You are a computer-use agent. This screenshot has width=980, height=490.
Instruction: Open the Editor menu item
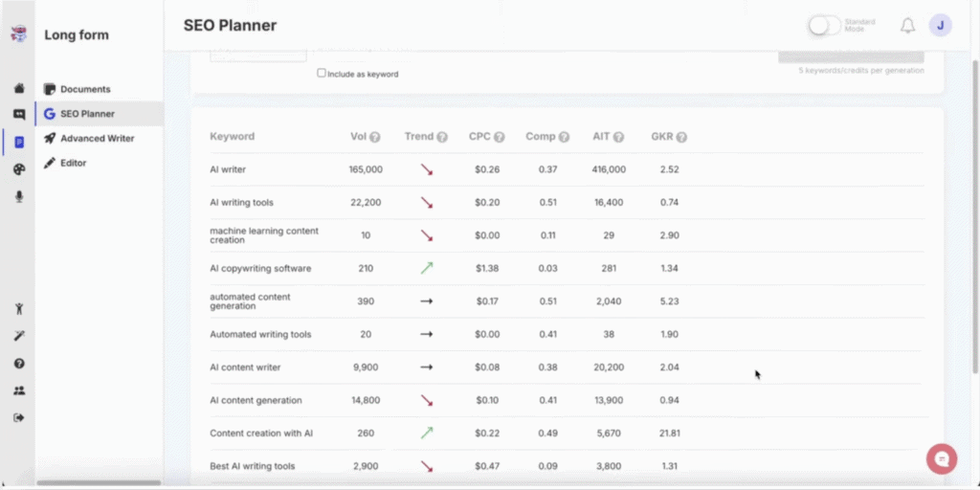point(74,163)
